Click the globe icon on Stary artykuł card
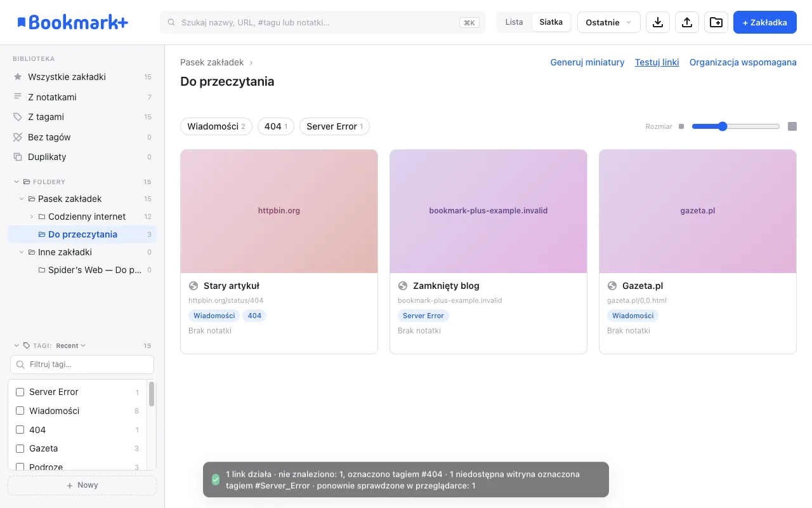This screenshot has width=812, height=508. [x=193, y=286]
